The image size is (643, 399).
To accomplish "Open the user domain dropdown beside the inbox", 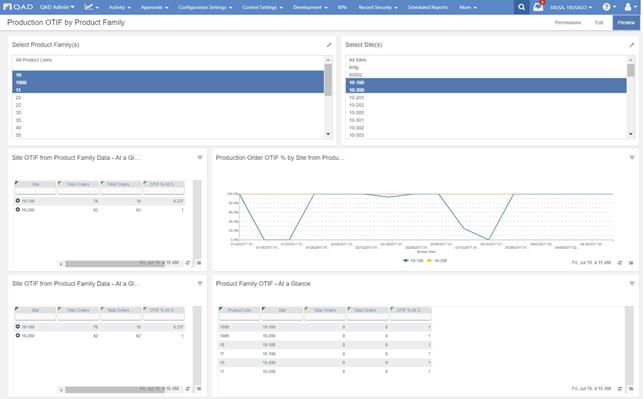I will (x=571, y=7).
